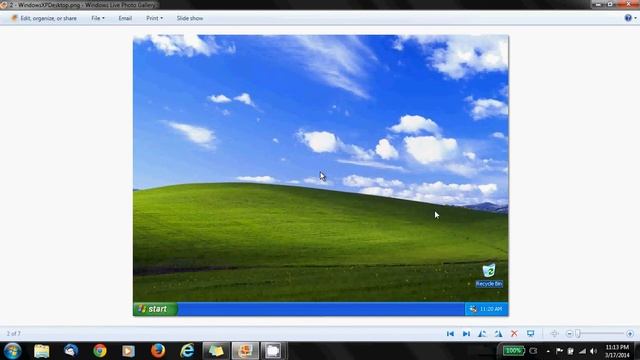The image size is (640, 360).
Task: Click the Email menu item
Action: 125,18
